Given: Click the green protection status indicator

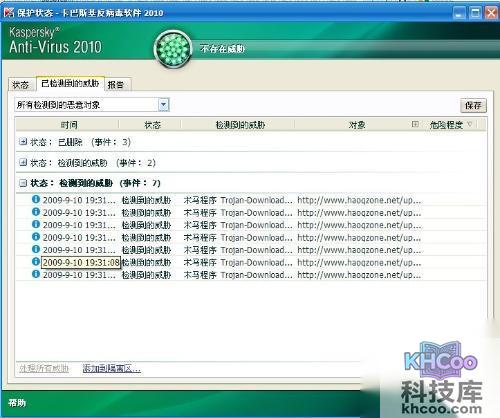Looking at the screenshot, I should pyautogui.click(x=173, y=49).
